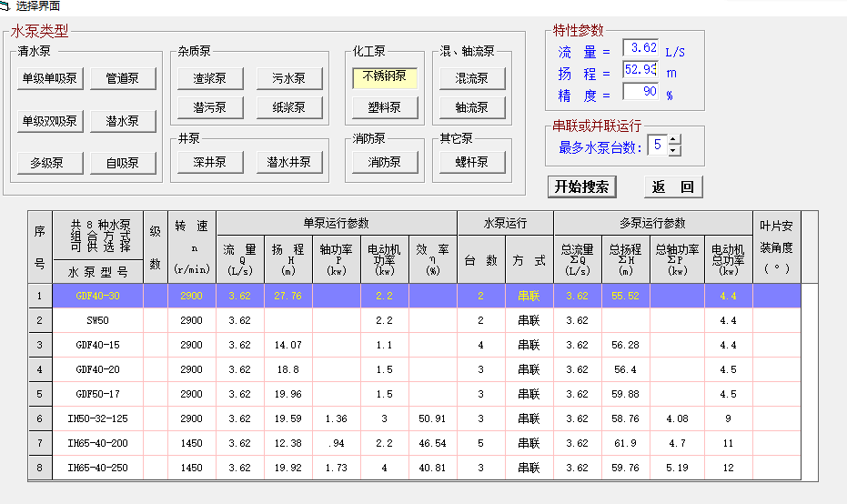The width and height of the screenshot is (847, 504).
Task: Click the 55.52 total head cell
Action: (626, 296)
